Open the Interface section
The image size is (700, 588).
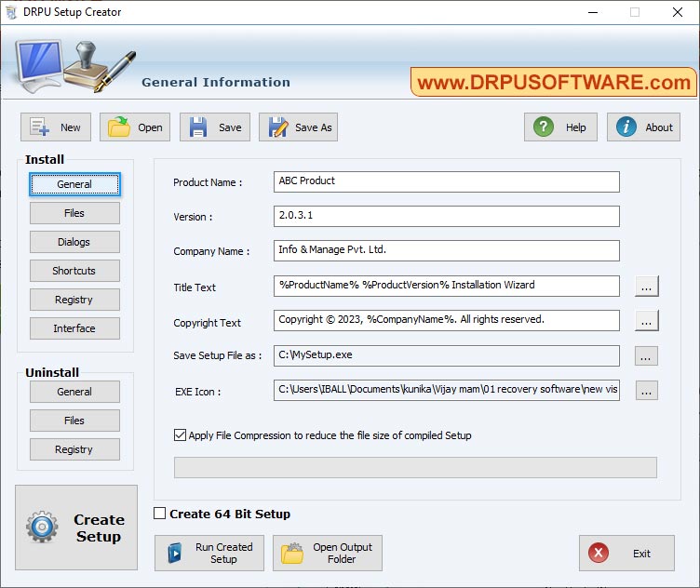point(74,328)
